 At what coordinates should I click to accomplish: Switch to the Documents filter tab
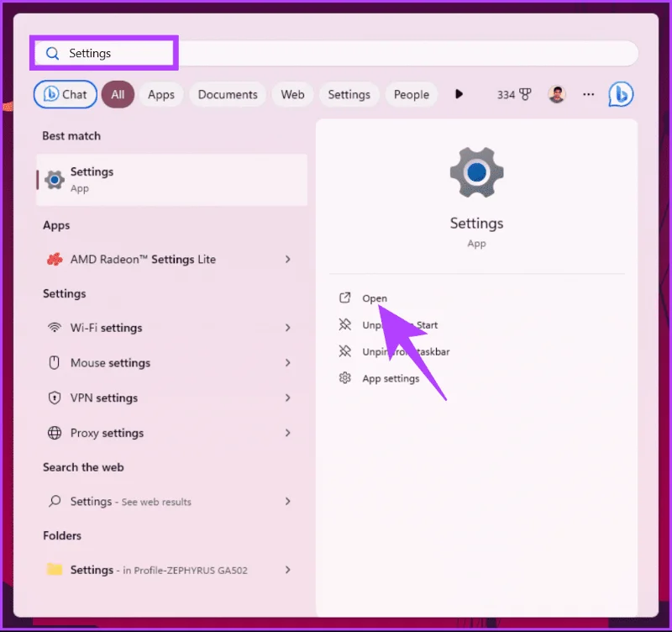[x=228, y=94]
